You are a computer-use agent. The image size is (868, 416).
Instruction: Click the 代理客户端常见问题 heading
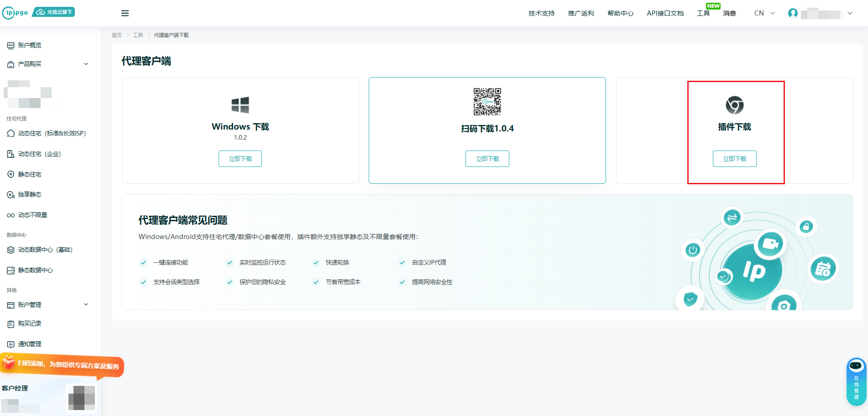coord(183,220)
